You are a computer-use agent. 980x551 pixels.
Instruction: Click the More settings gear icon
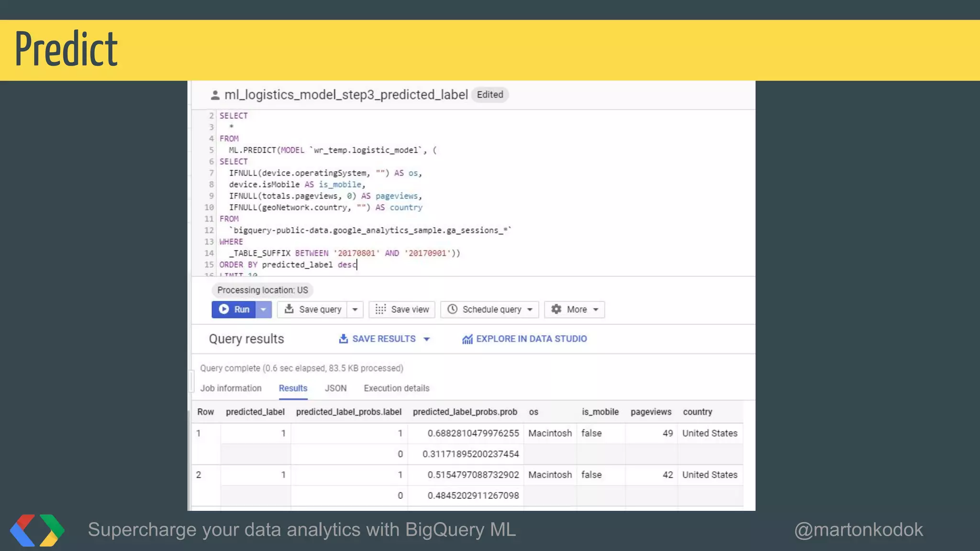click(556, 309)
